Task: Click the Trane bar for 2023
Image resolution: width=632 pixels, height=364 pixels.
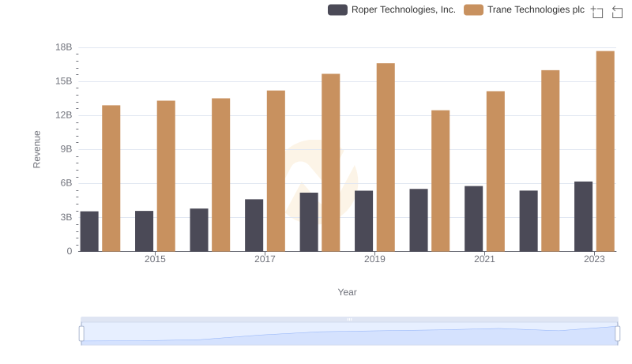Action: click(x=605, y=151)
